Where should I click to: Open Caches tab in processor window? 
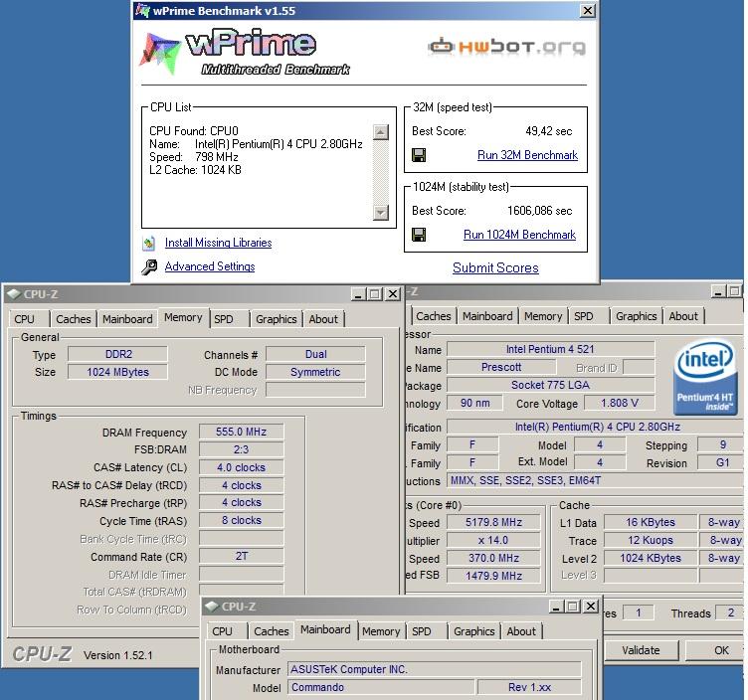[433, 316]
